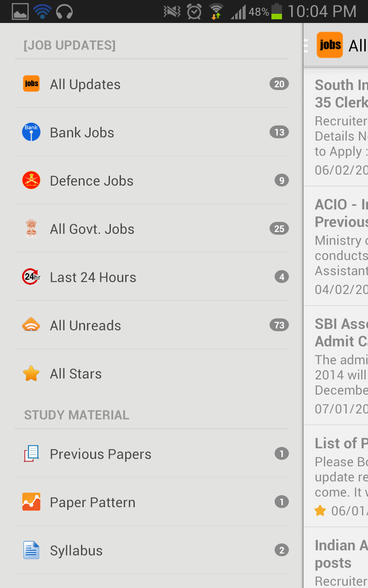Tap the red Defence Jobs emblem icon
Viewport: 368px width, 588px height.
[x=31, y=181]
